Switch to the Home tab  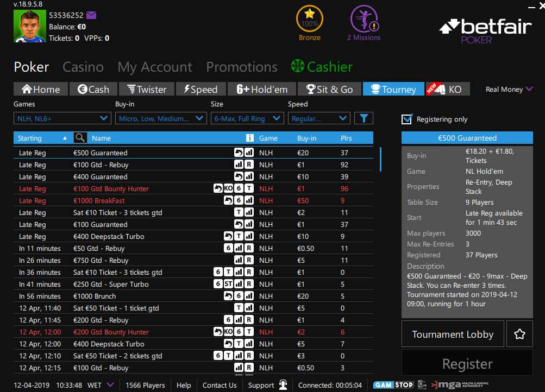[x=41, y=89]
